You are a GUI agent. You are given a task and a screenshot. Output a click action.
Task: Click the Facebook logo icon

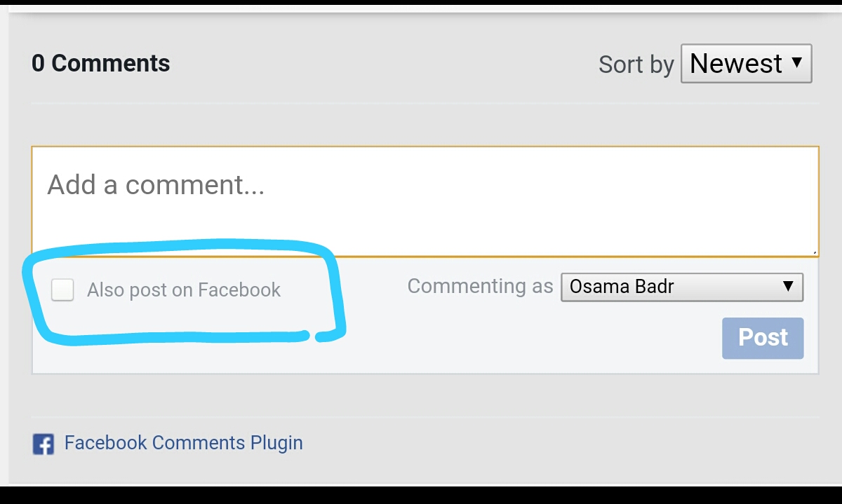(44, 444)
